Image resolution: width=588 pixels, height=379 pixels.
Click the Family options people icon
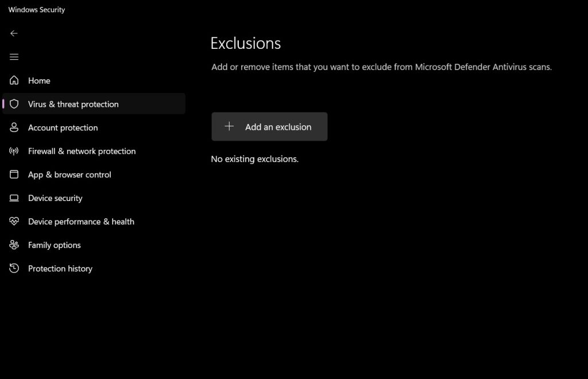tap(14, 245)
